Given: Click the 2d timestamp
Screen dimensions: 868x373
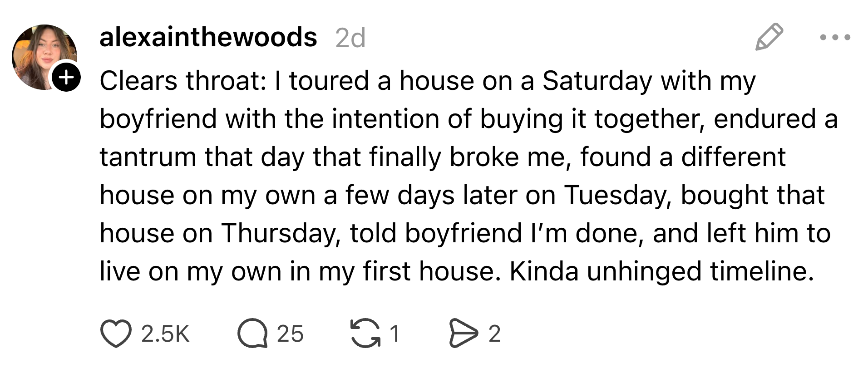Looking at the screenshot, I should pyautogui.click(x=350, y=38).
